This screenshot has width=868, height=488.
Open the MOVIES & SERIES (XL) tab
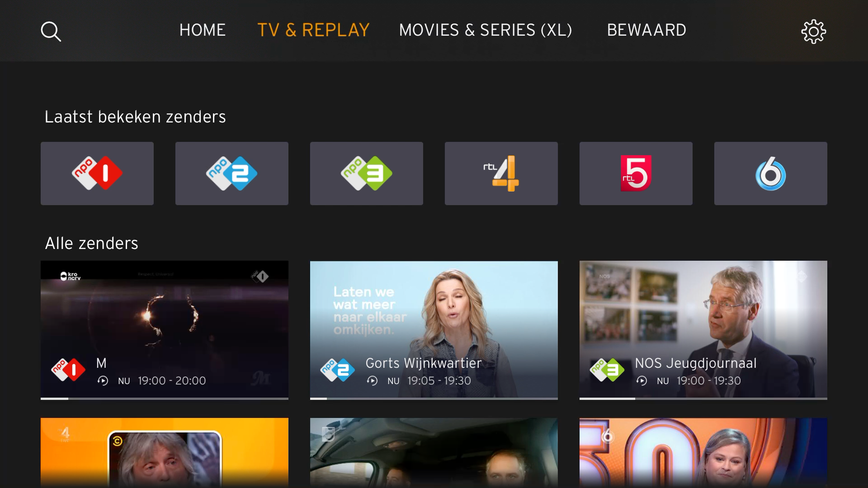click(x=486, y=30)
